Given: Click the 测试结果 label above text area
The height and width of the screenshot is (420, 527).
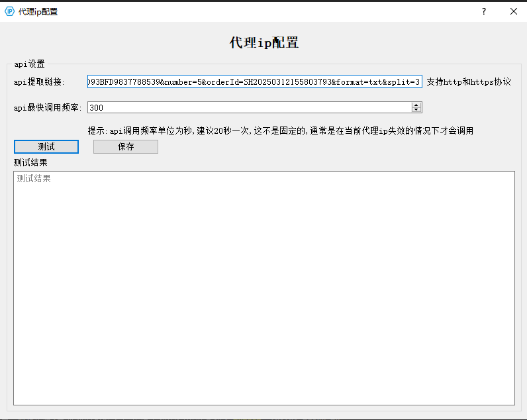Looking at the screenshot, I should (x=30, y=162).
